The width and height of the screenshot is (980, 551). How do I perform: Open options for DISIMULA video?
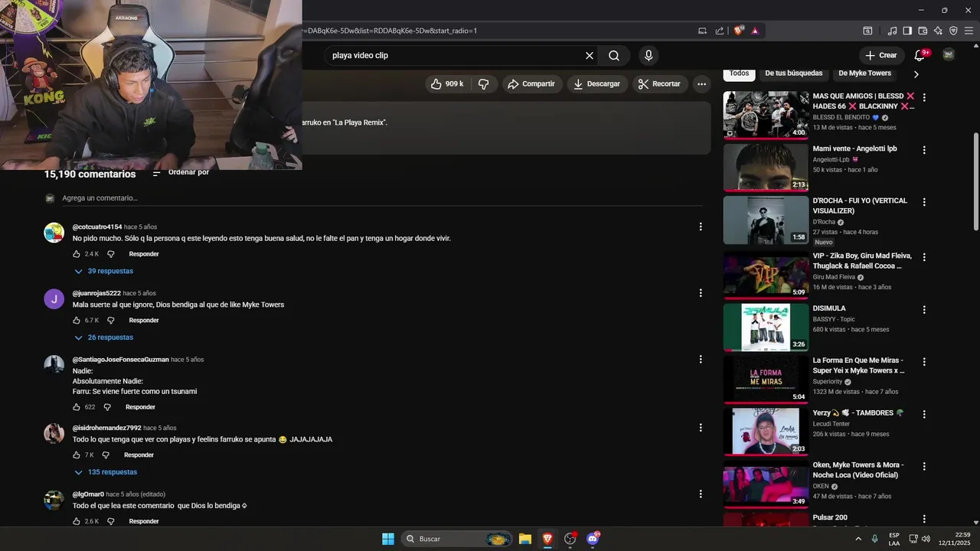tap(924, 308)
